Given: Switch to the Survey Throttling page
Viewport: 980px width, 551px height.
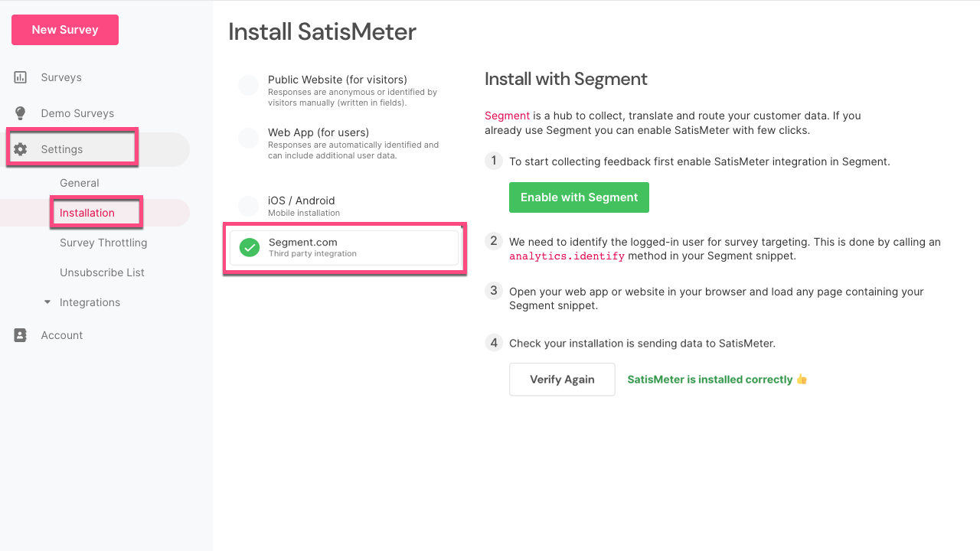Looking at the screenshot, I should [103, 243].
